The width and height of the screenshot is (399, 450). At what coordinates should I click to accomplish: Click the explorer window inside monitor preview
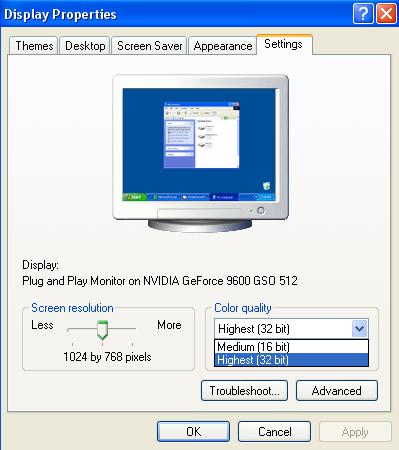(201, 135)
